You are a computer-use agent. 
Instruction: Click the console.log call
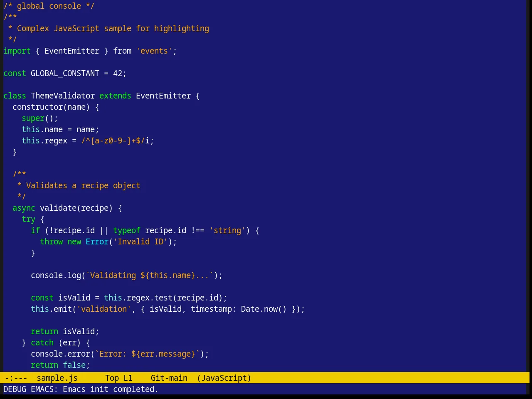point(56,275)
